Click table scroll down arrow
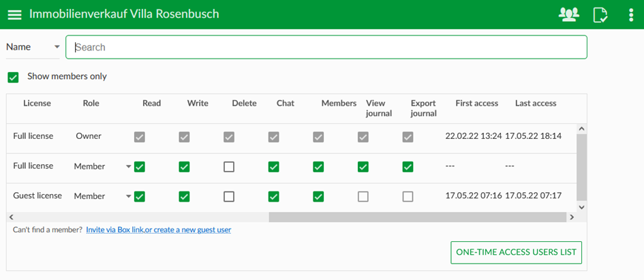 [x=581, y=207]
